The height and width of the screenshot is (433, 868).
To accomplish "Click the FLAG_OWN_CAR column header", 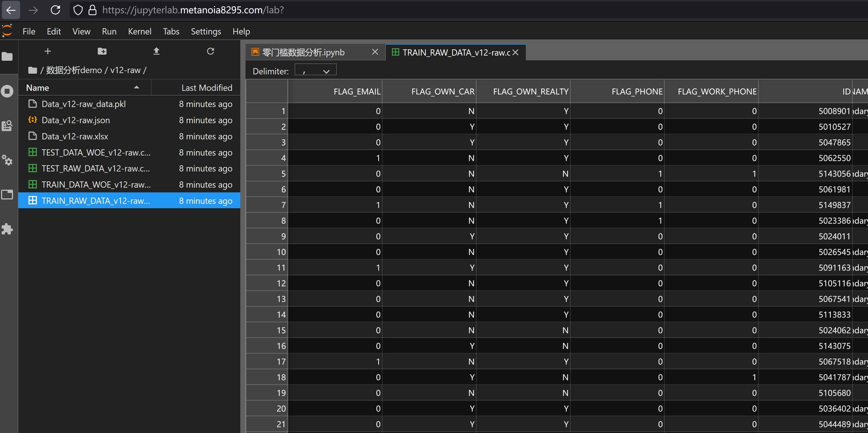I will (442, 92).
